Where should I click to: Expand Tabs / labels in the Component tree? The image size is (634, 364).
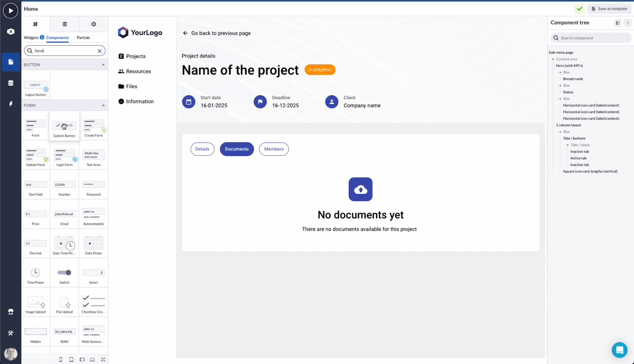click(x=567, y=145)
